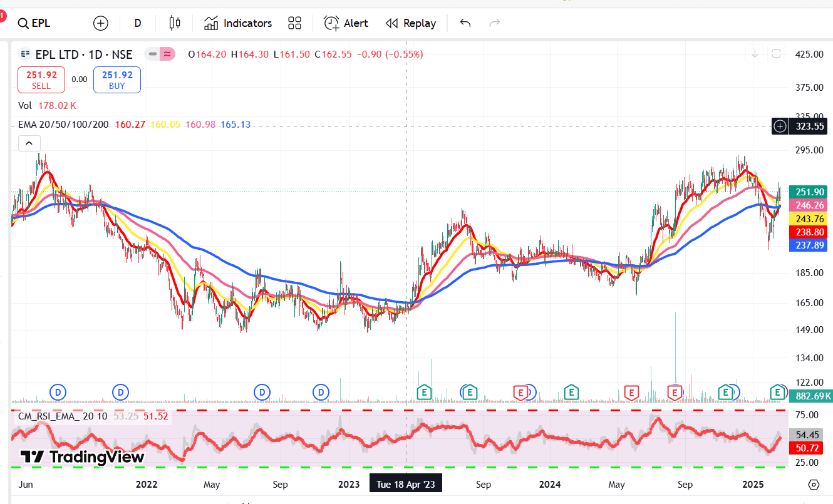
Task: Click the faded rounded-square icon near 425.00
Action: [776, 54]
